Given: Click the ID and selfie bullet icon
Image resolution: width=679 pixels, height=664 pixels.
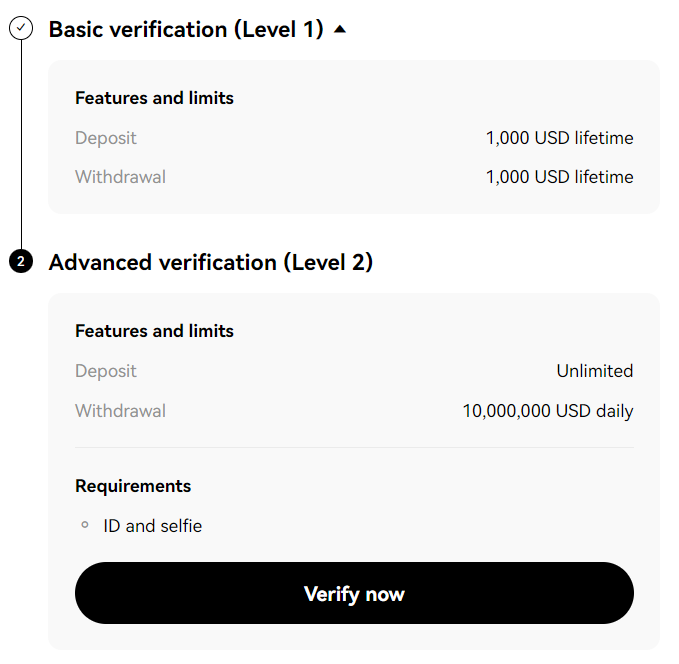Looking at the screenshot, I should pyautogui.click(x=85, y=525).
